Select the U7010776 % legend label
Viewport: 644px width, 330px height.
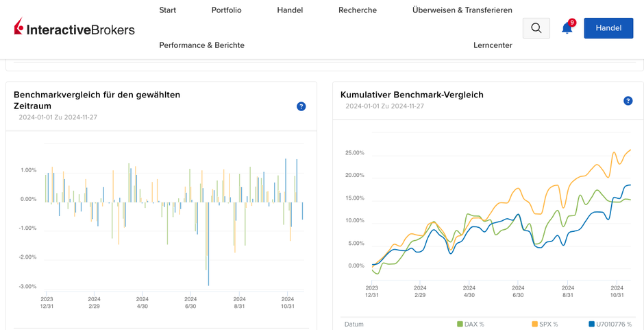point(614,325)
